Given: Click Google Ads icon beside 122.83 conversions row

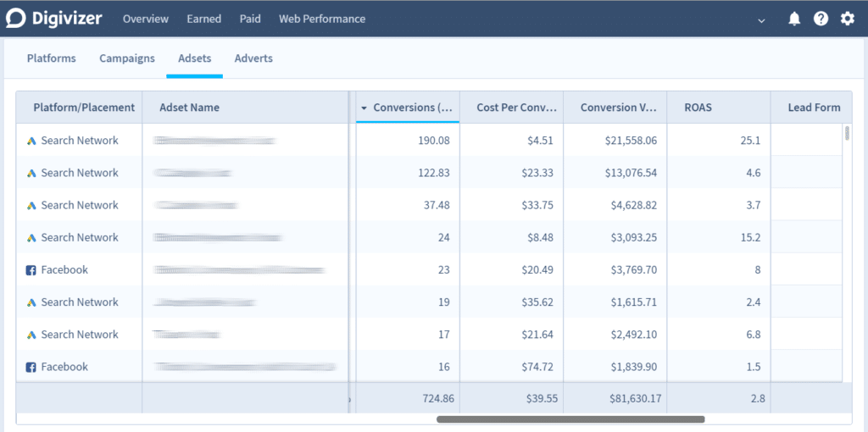Looking at the screenshot, I should (31, 173).
